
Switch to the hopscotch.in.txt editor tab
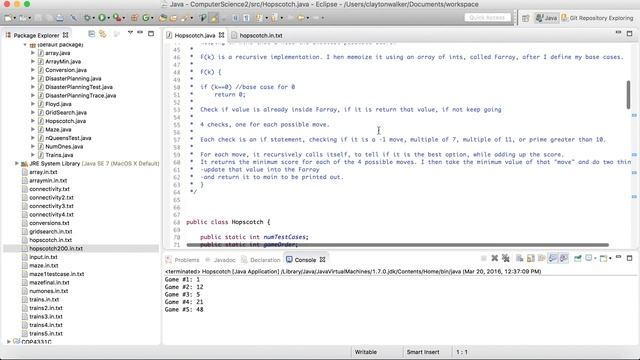(x=261, y=36)
